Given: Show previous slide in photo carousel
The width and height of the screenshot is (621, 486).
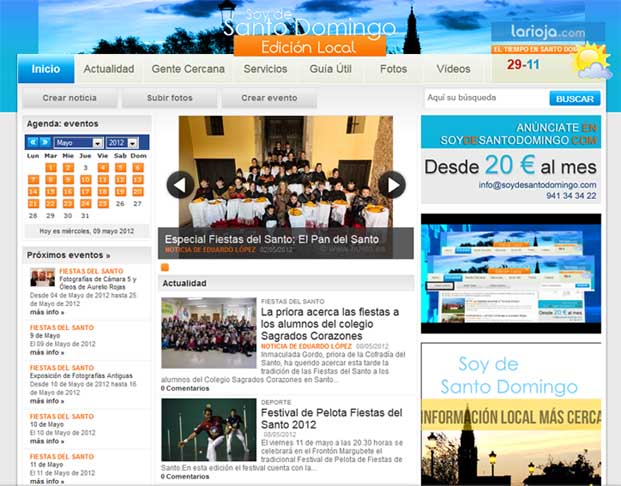Looking at the screenshot, I should click(180, 185).
